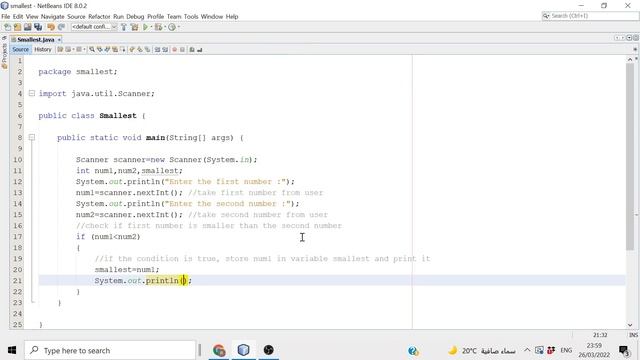640x360 pixels.
Task: Click the text 'package smallest;' on line 2
Action: click(x=78, y=72)
